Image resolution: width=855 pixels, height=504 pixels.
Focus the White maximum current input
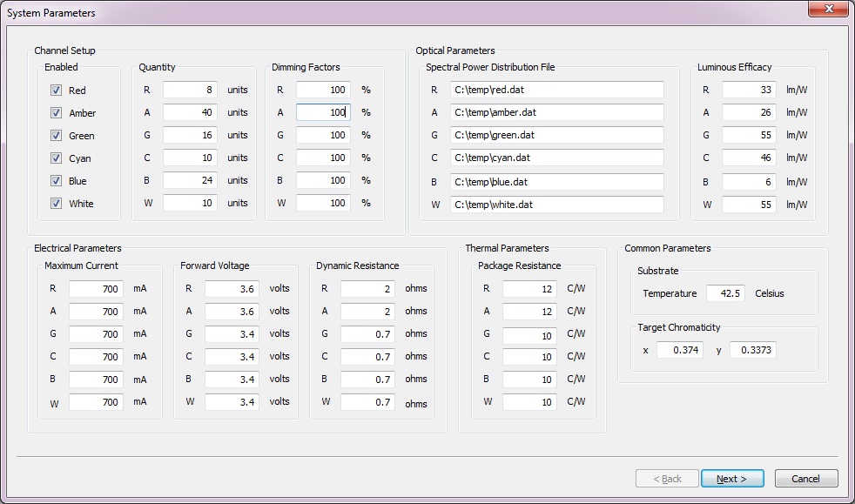coord(96,401)
